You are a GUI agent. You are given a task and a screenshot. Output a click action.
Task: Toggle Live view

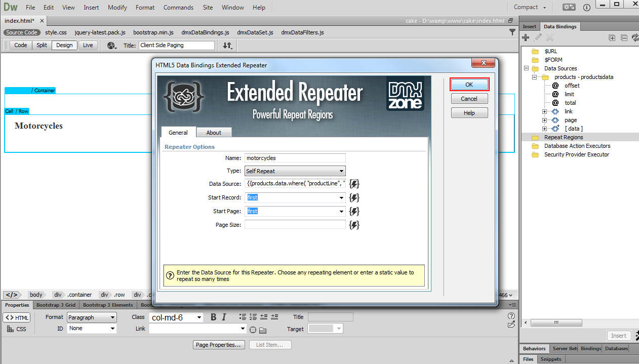point(88,45)
